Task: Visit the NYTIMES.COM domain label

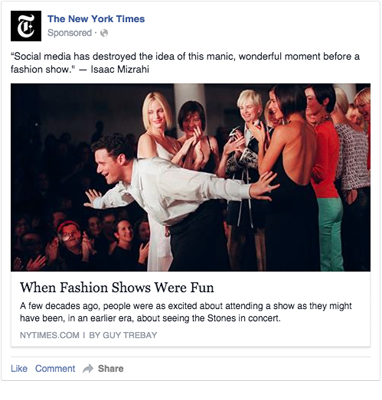Action: 49,335
